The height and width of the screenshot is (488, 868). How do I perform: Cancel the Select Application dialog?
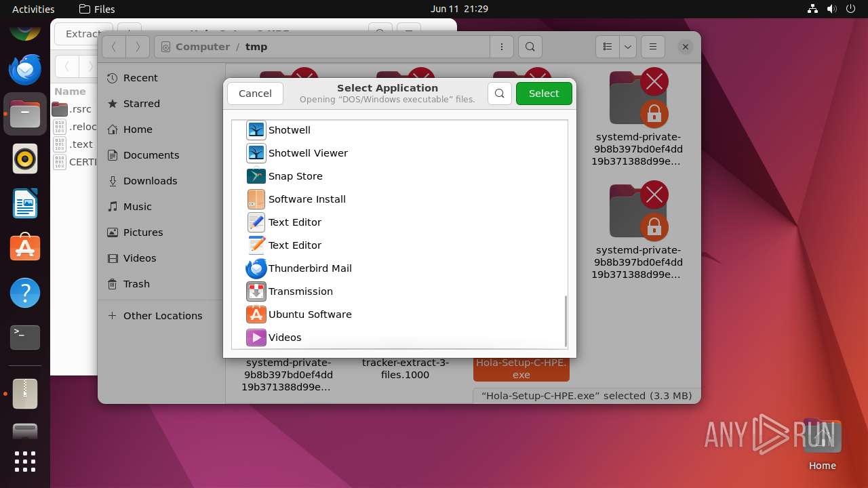[255, 94]
